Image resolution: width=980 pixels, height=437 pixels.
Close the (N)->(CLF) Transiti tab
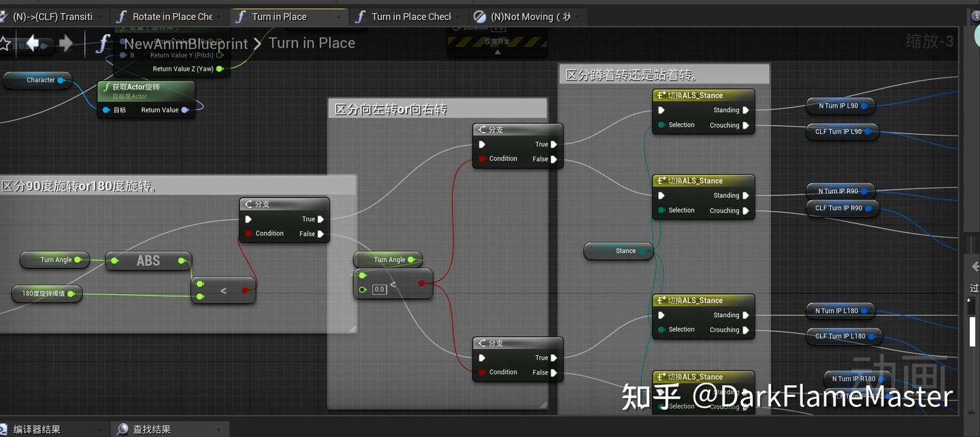point(99,16)
